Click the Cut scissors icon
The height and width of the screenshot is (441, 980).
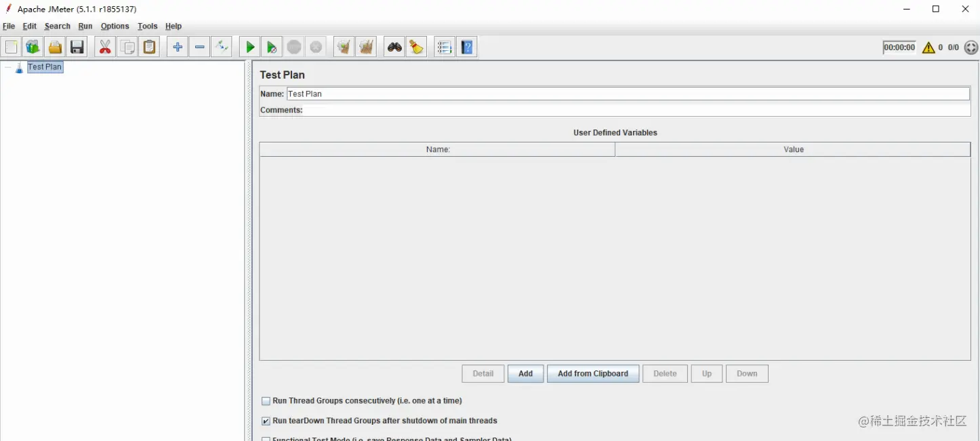[105, 47]
